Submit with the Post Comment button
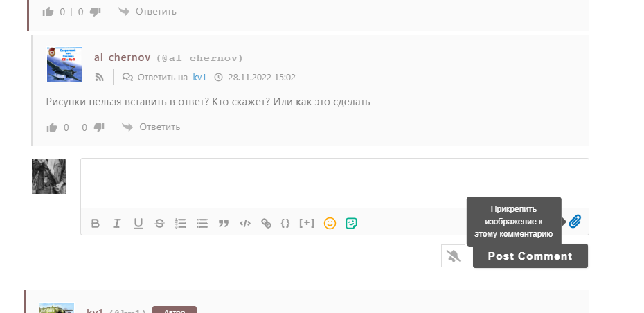Screen dimensions: 644x313 (530, 256)
